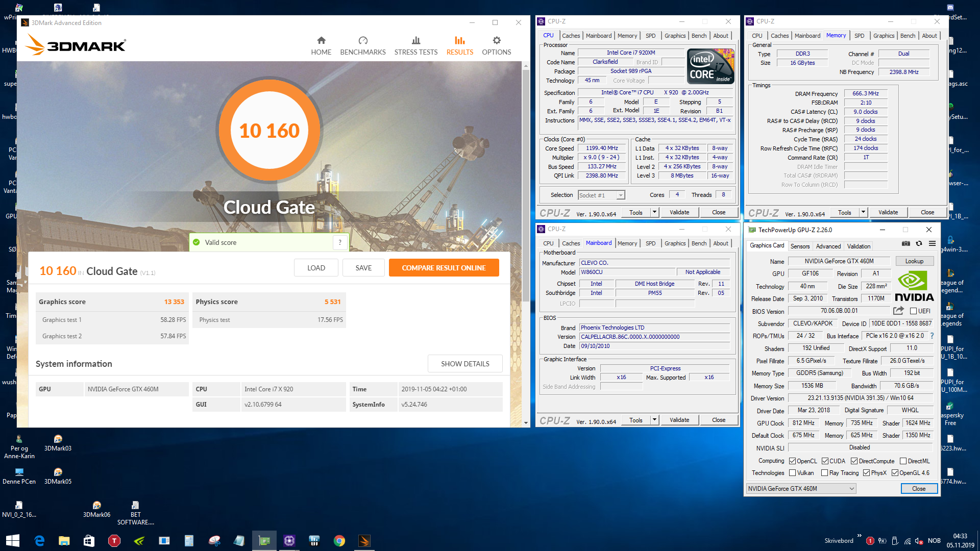This screenshot has height=551, width=980.
Task: Click the volume icon in system tray
Action: [918, 541]
